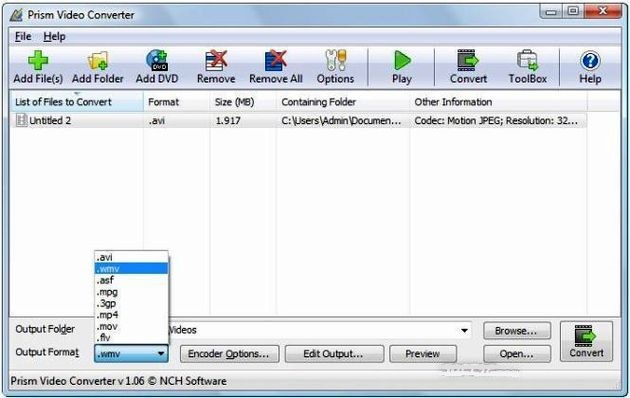Close the Prism Video Converter window
Screen dimensions: 630x398
tap(603, 12)
